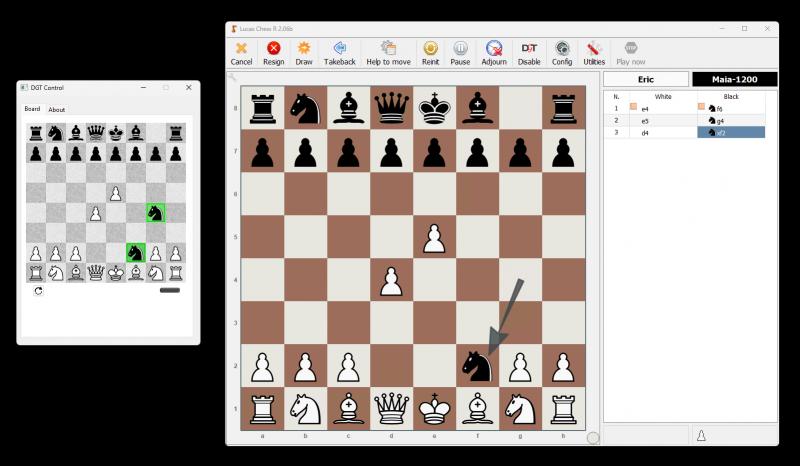800x466 pixels.
Task: Select the Board tab in DGT Control
Action: coord(33,109)
